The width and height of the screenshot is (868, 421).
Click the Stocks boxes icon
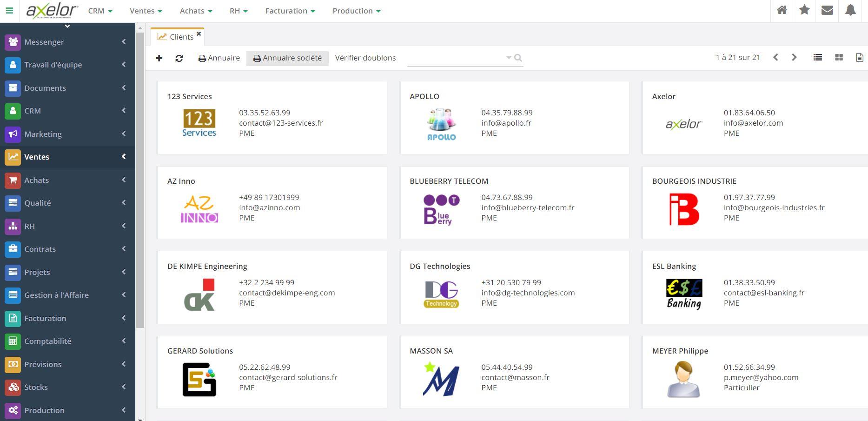[x=13, y=387]
